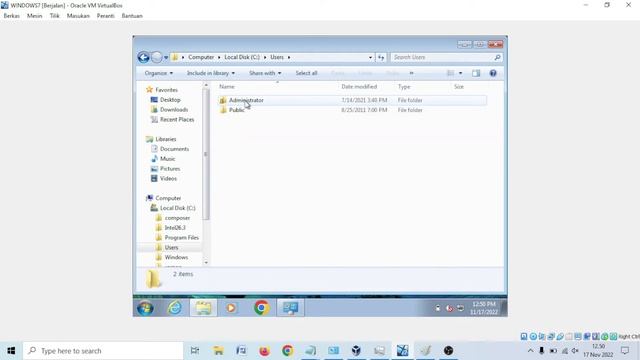Open Pictures library
This screenshot has width=640, height=360.
pyautogui.click(x=170, y=169)
